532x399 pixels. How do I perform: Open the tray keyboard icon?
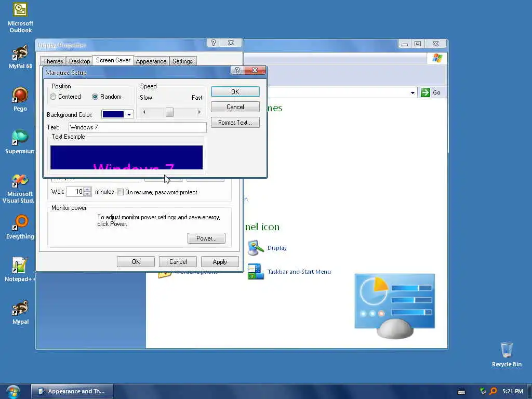click(461, 392)
